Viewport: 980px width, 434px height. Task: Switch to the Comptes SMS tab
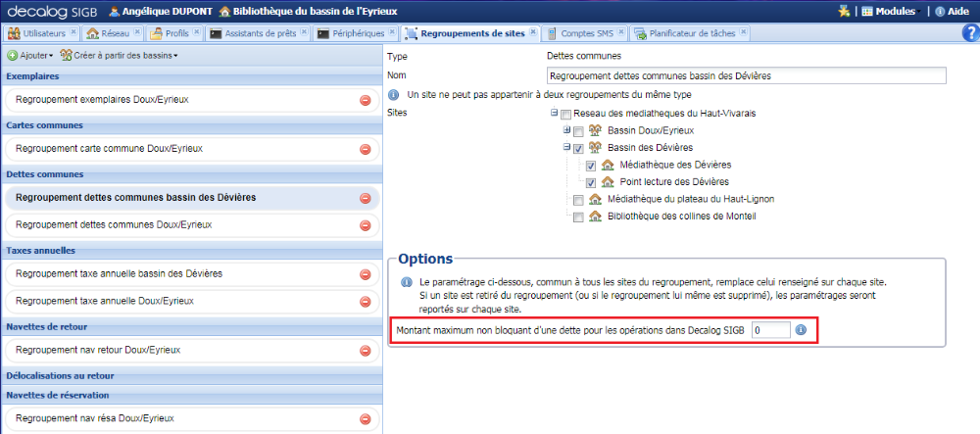tap(581, 33)
